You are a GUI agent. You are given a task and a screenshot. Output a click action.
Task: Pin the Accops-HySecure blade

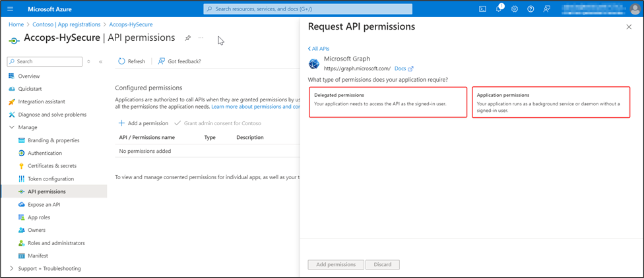coord(188,38)
